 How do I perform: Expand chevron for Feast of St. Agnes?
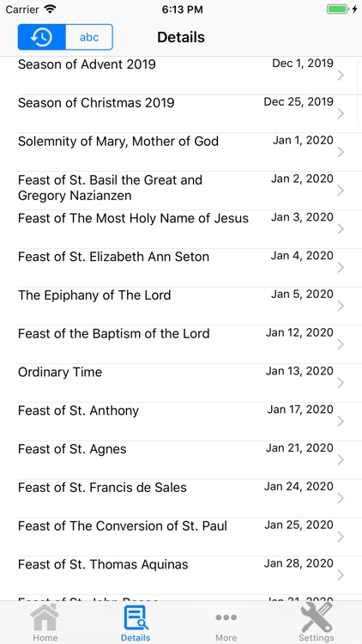[341, 460]
